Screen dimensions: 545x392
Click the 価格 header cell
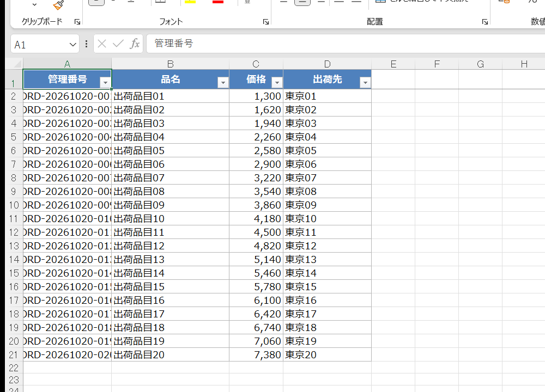pyautogui.click(x=256, y=79)
